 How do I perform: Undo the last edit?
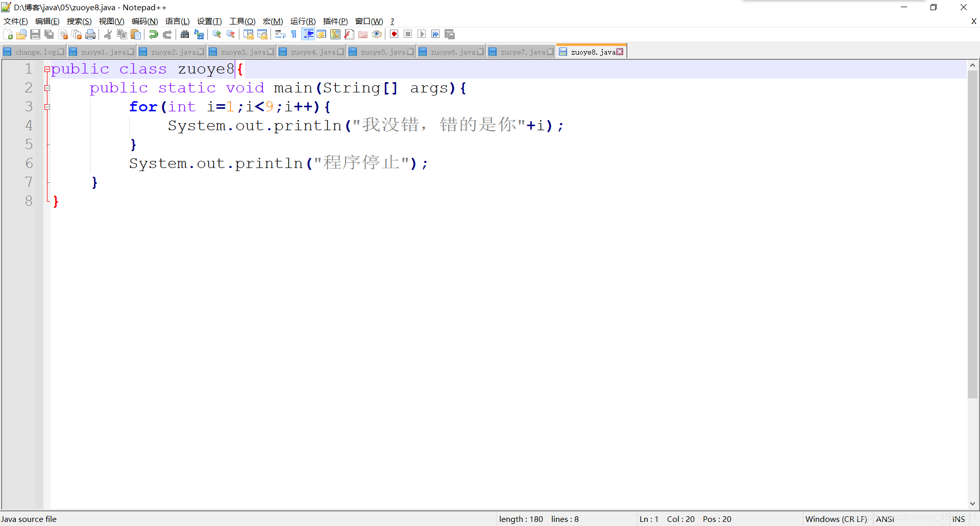[x=153, y=34]
